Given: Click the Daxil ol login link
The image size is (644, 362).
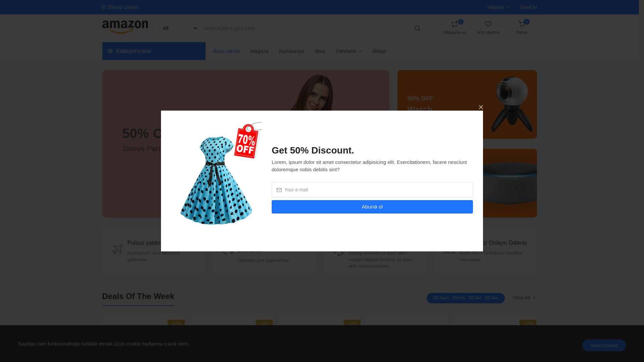Looking at the screenshot, I should click(x=528, y=7).
